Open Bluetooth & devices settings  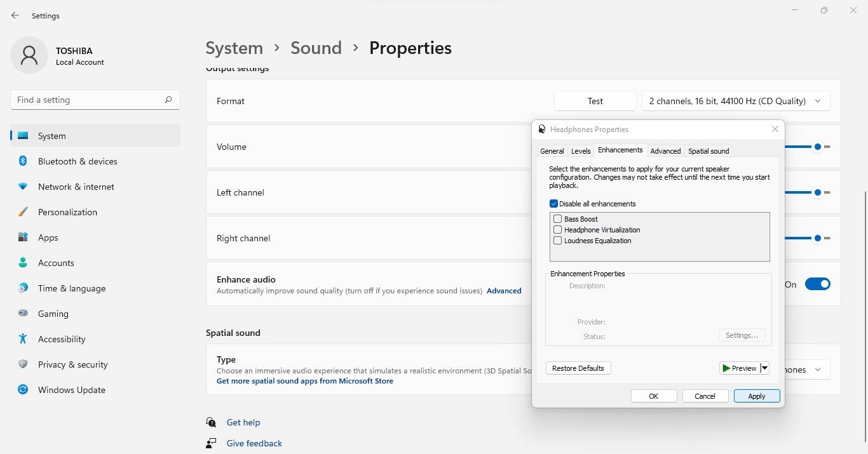pyautogui.click(x=95, y=161)
